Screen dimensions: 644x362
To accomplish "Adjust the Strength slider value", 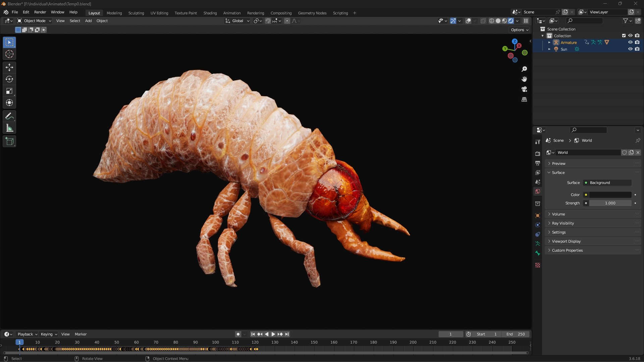I will click(610, 203).
